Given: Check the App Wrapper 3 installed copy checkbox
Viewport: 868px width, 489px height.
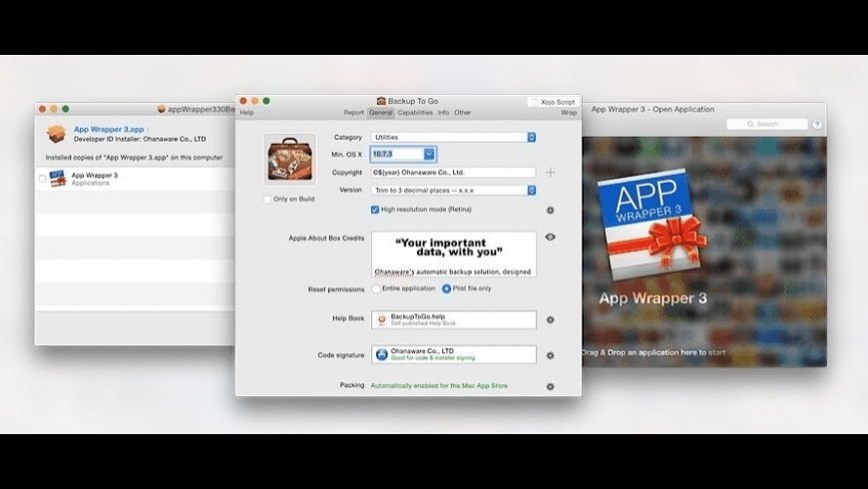Looking at the screenshot, I should 42,179.
